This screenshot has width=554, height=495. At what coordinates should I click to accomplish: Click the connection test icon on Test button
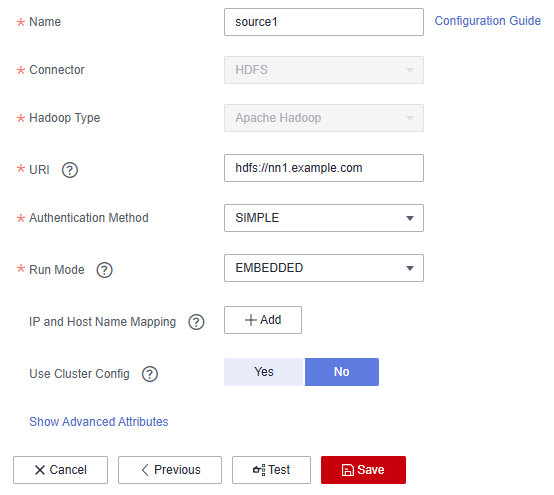[259, 470]
